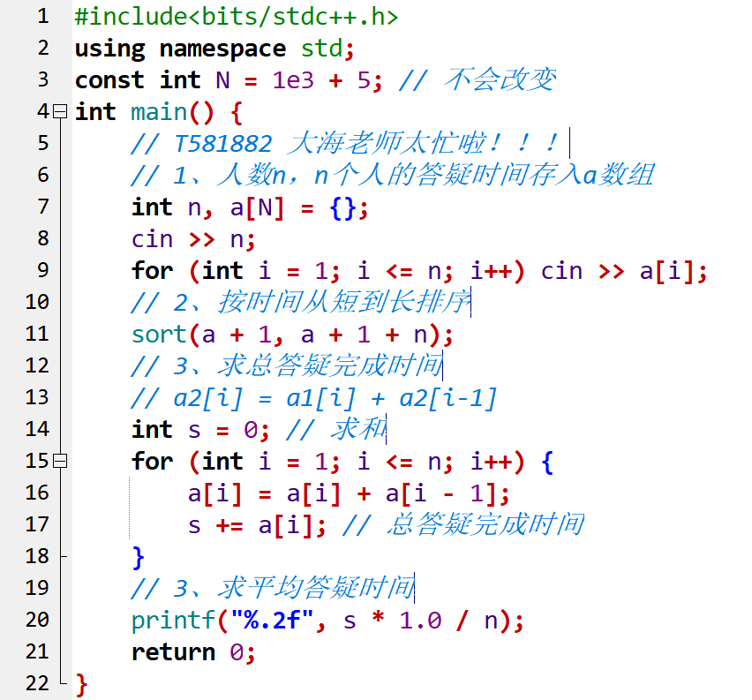752x700 pixels.
Task: Click 'namespace' keyword on line 2
Action: pos(222,49)
